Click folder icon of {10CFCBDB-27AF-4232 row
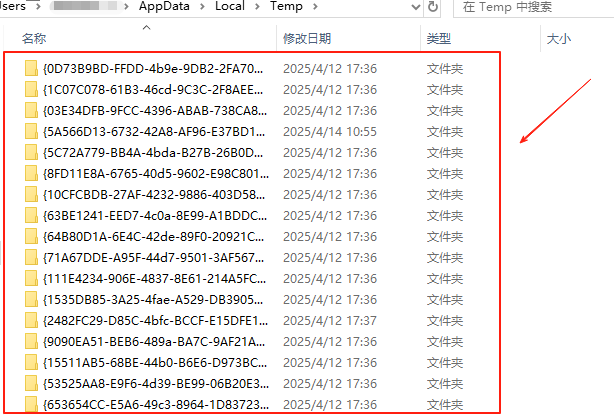 [x=31, y=194]
